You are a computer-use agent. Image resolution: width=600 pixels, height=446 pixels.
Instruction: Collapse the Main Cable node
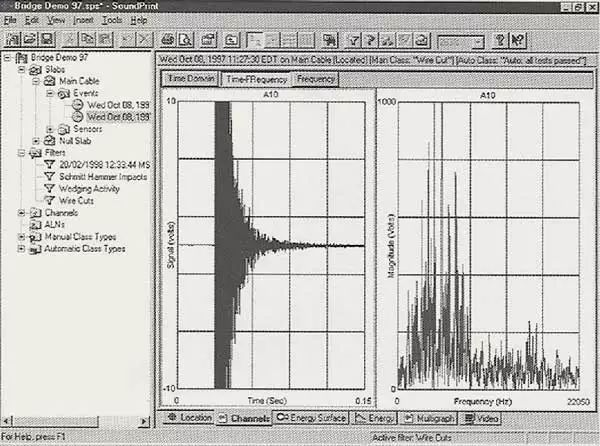tap(35, 81)
